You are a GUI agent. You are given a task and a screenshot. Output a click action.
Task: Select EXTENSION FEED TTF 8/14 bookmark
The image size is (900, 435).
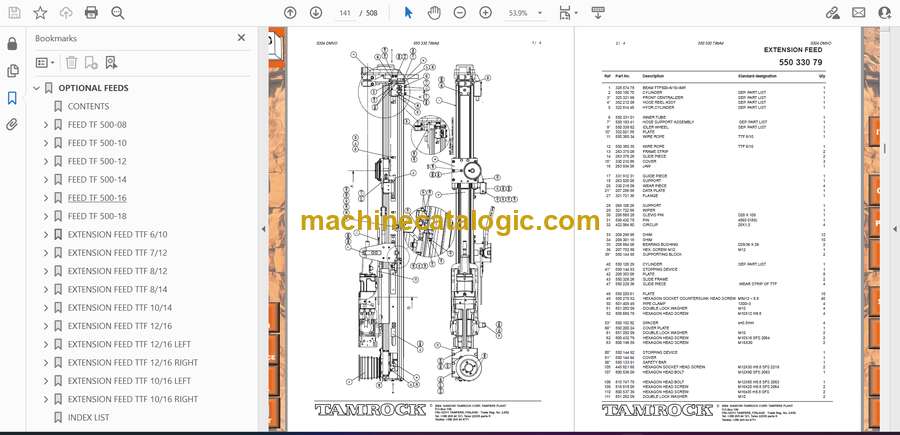pos(118,289)
